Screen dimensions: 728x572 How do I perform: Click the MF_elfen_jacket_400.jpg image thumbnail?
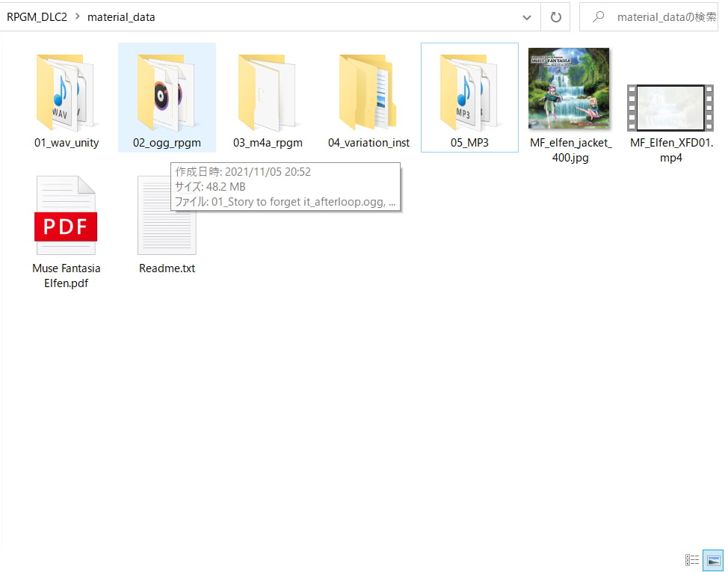(x=568, y=88)
